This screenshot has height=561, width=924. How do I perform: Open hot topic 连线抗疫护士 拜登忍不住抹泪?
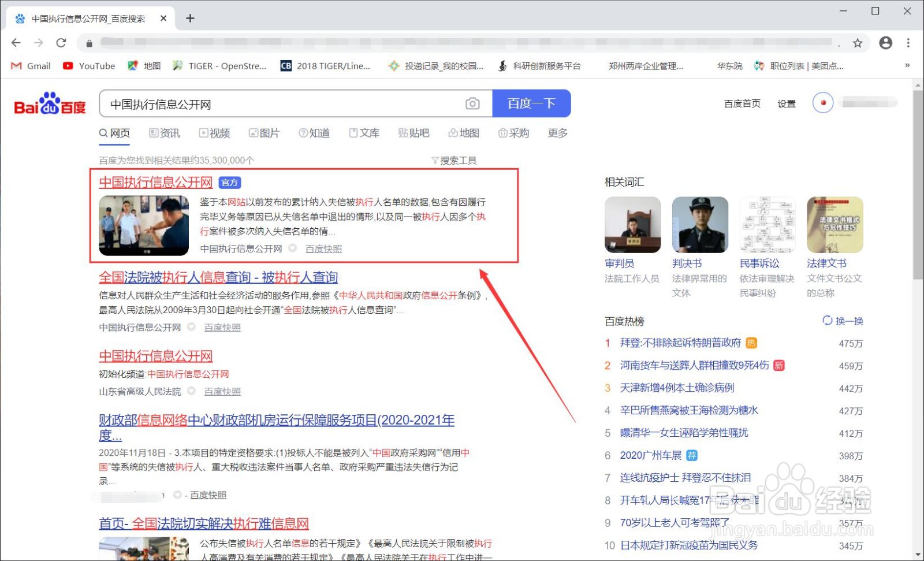tap(685, 478)
